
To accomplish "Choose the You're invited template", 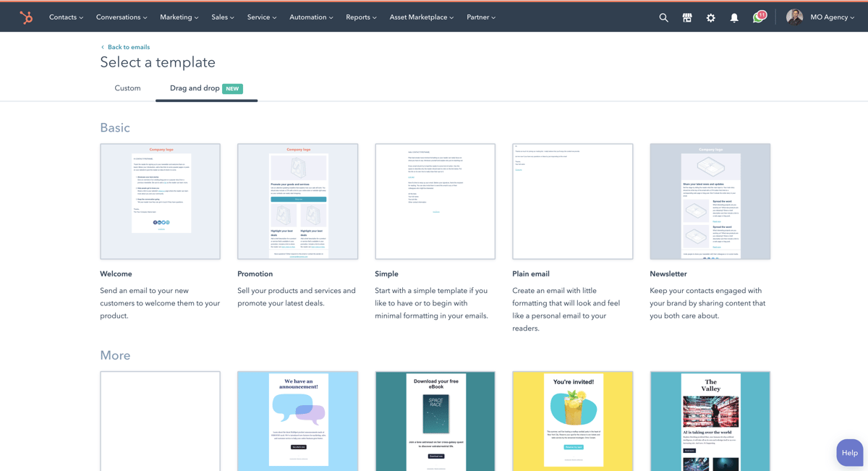I will point(572,421).
